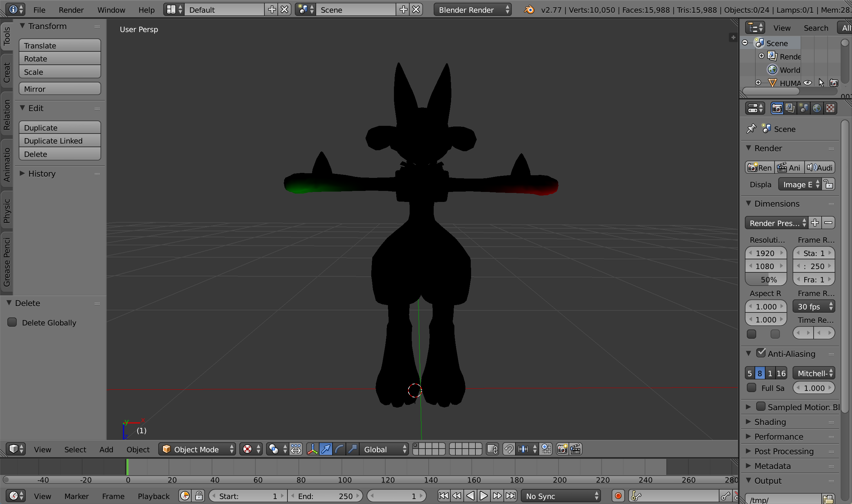This screenshot has width=852, height=504.
Task: Toggle the 3D manipulator widget
Action: (312, 449)
